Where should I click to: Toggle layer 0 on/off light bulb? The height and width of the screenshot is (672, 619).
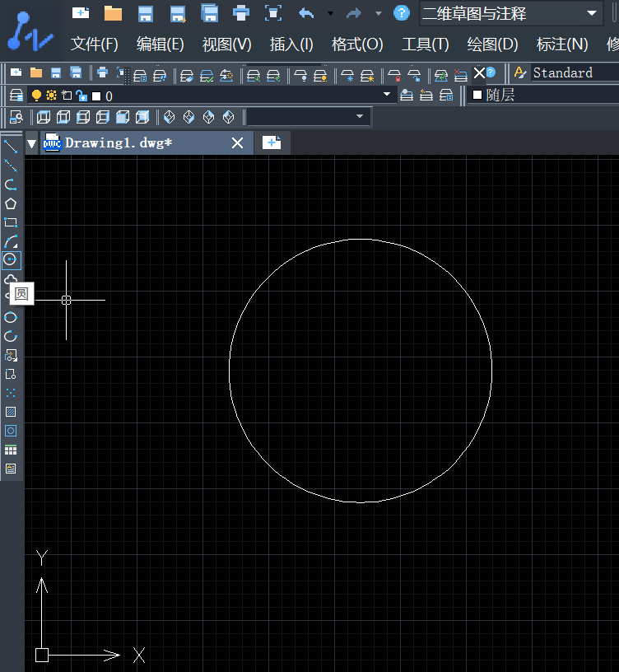click(x=36, y=96)
